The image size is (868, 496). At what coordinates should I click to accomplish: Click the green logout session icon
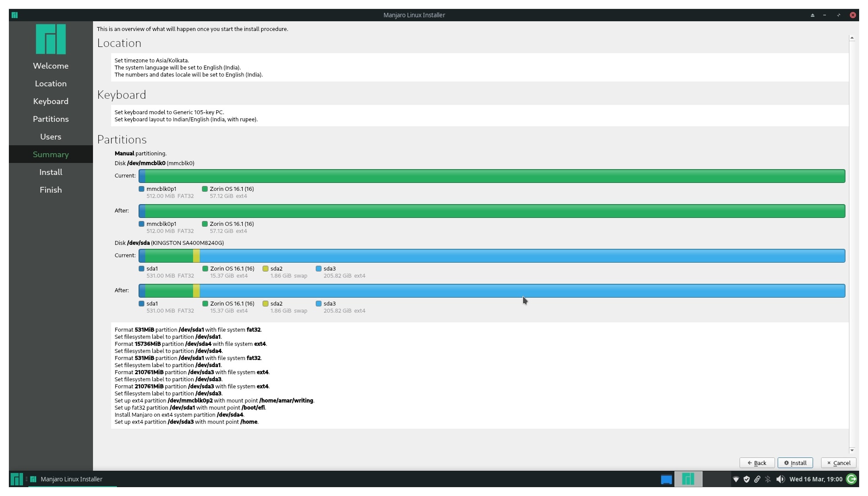851,479
